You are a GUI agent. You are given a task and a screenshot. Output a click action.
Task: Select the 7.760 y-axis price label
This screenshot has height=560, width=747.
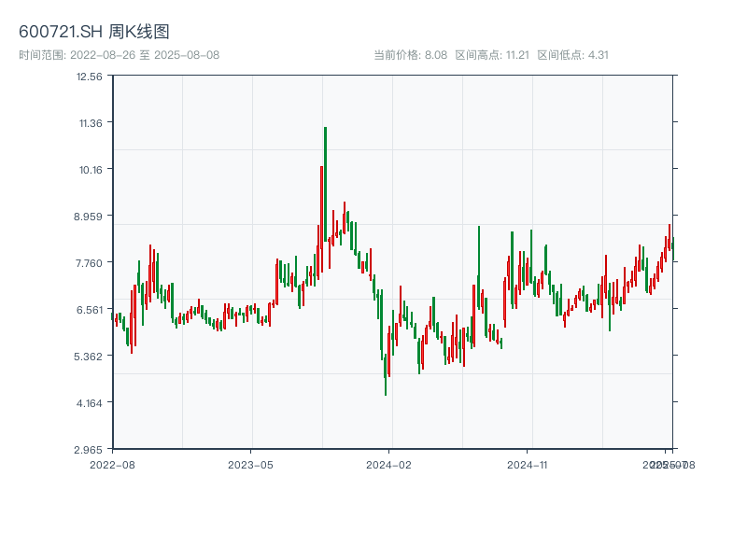90,263
